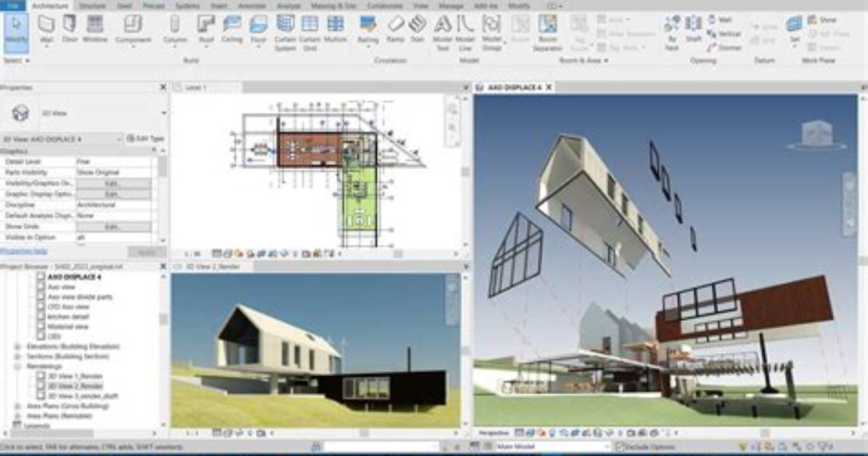Close the AXO DISPLACE 4 view tab
868x456 pixels.
[x=549, y=87]
